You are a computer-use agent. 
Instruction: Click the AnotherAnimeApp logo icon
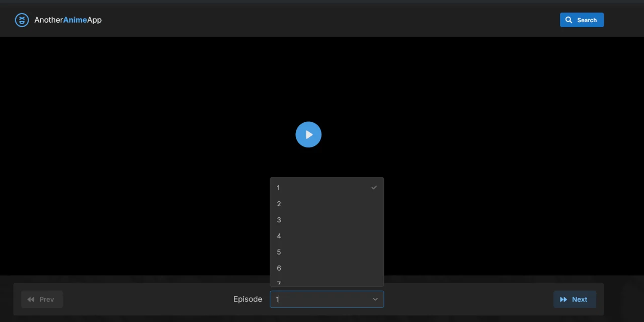pos(22,20)
